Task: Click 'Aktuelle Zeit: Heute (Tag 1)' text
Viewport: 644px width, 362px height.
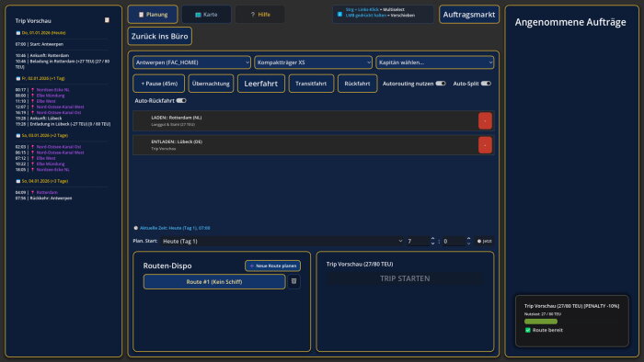Action: coord(175,228)
